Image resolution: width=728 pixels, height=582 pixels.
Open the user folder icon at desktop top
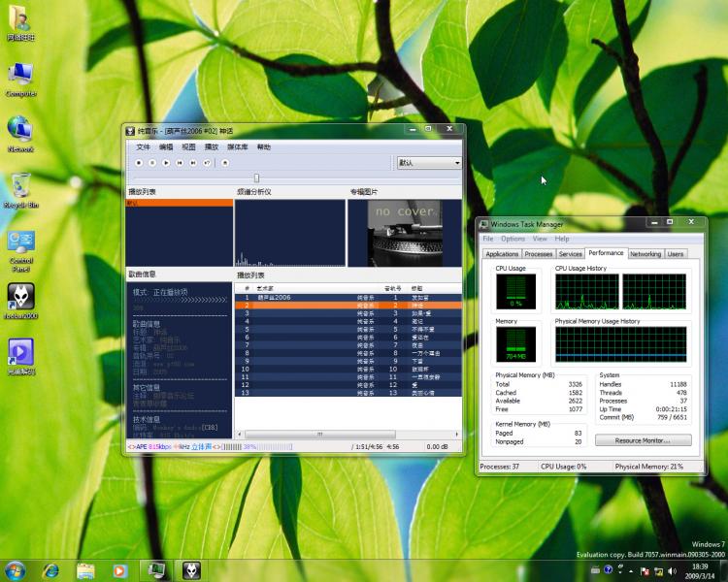(20, 23)
